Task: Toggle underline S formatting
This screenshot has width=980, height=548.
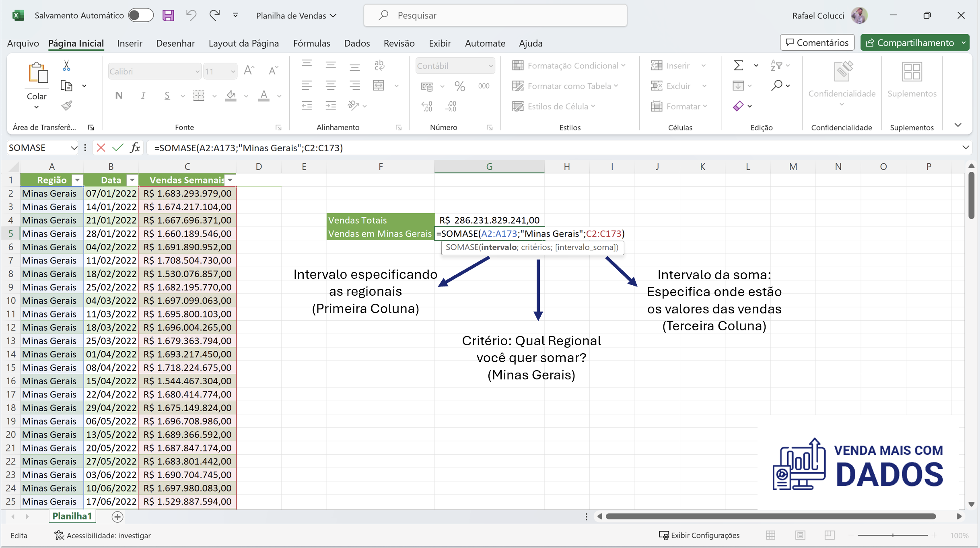Action: coord(167,95)
